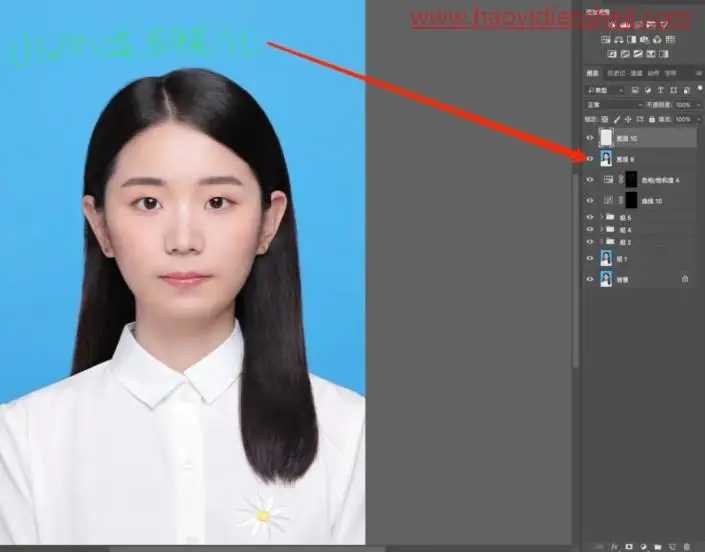Add an Invert adjustment
This screenshot has height=552, width=705.
pos(612,54)
